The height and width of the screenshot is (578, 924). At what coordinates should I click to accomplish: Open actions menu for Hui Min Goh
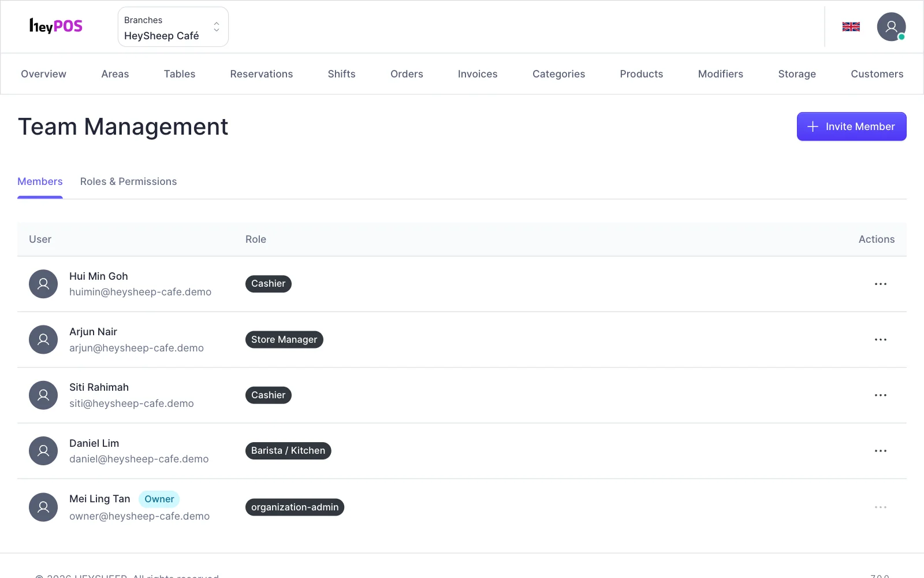[x=880, y=284]
